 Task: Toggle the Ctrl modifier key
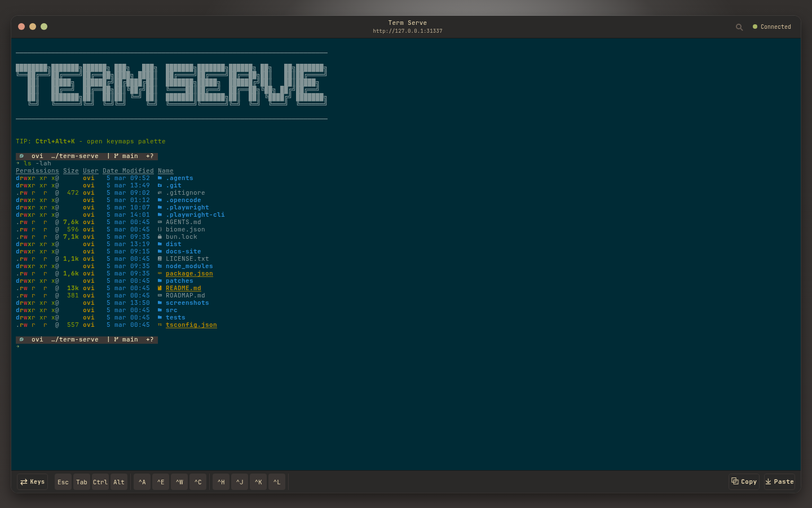[x=100, y=481]
